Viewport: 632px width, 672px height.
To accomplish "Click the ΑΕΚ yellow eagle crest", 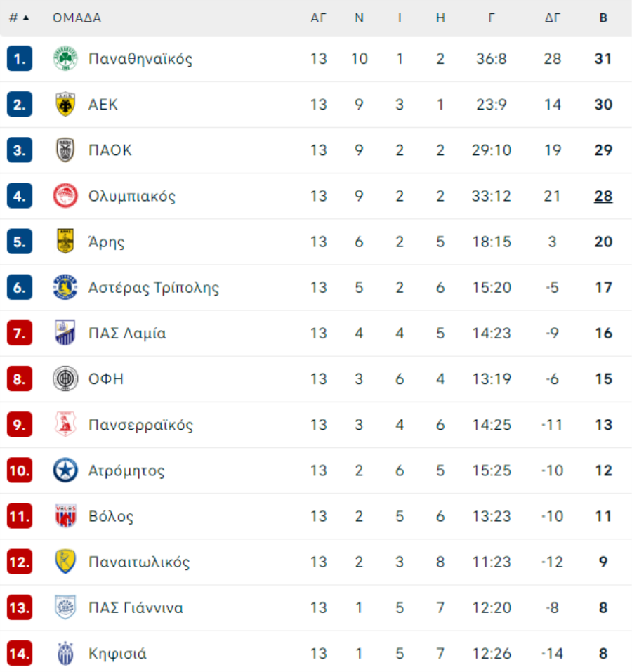I will point(65,105).
